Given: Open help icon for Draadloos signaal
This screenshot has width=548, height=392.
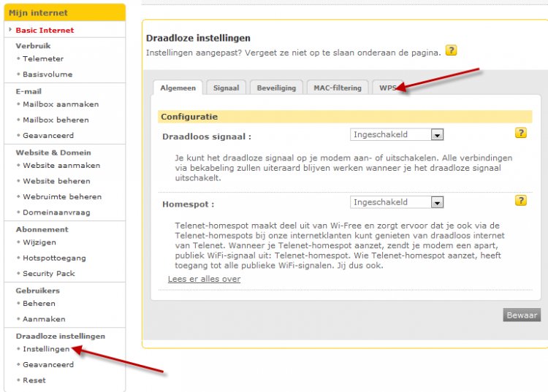Looking at the screenshot, I should 520,133.
